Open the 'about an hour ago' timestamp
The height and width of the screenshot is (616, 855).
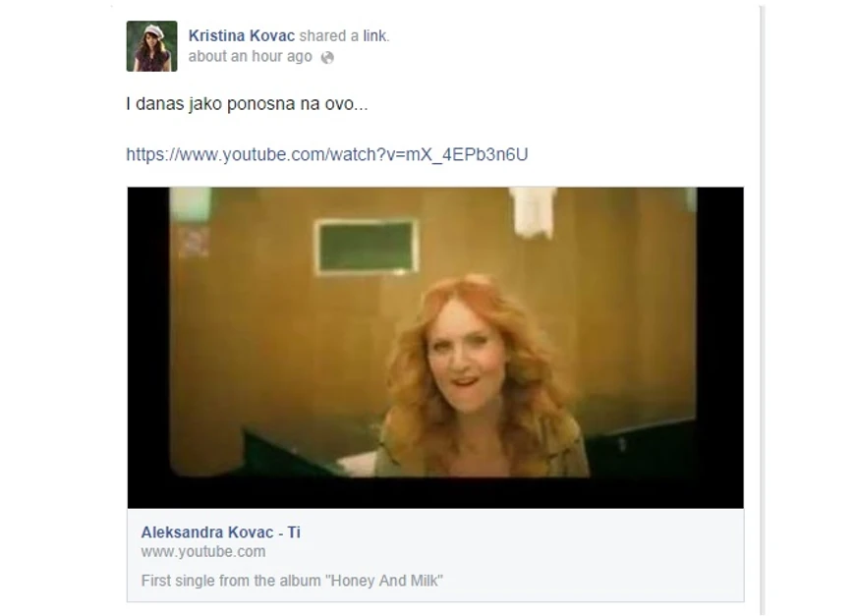(x=250, y=57)
